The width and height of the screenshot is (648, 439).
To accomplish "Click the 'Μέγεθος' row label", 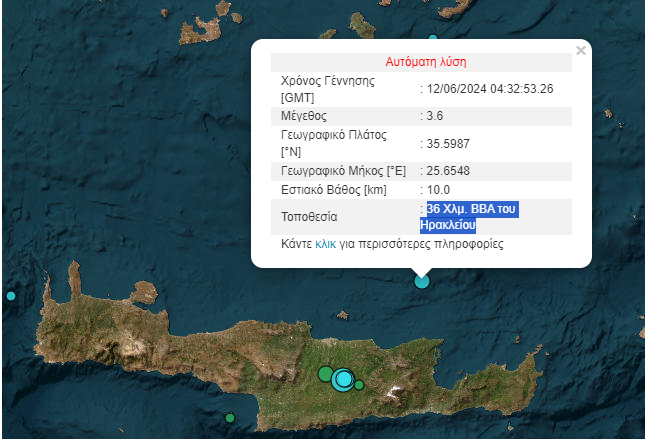I will 306,117.
